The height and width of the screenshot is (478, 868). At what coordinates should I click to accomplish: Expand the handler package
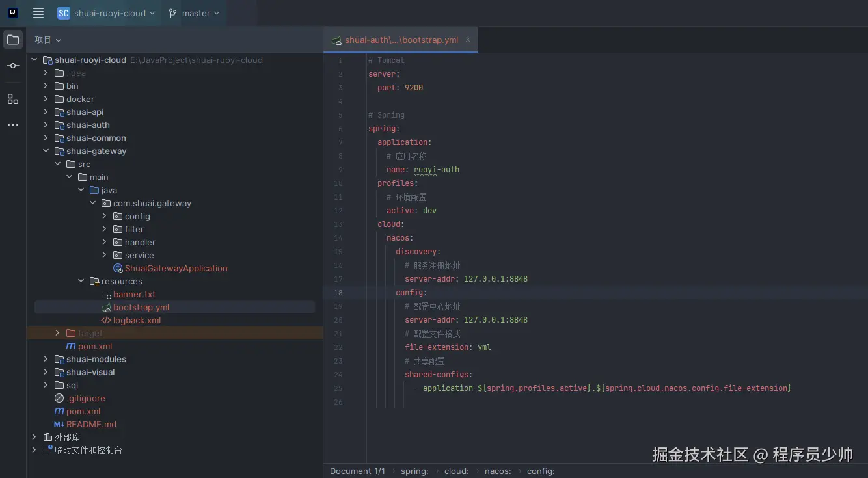104,242
